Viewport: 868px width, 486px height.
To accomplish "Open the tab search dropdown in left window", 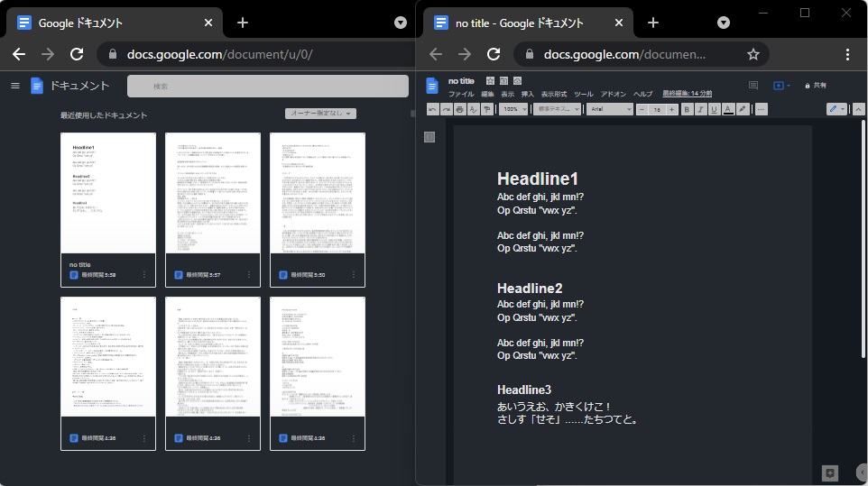I will click(x=401, y=23).
